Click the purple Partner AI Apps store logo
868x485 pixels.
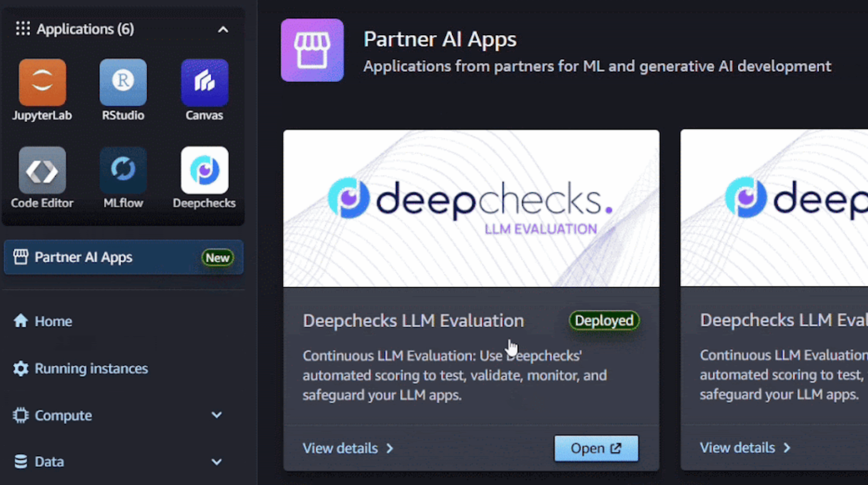pos(312,50)
